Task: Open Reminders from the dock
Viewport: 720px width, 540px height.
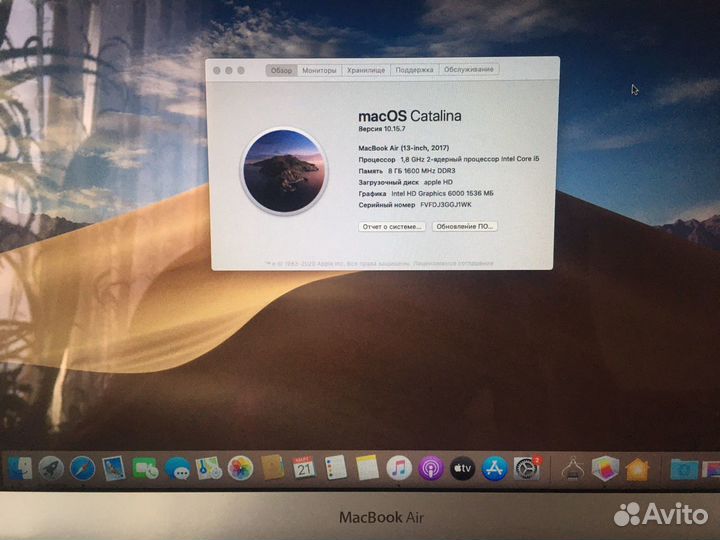Action: [335, 467]
